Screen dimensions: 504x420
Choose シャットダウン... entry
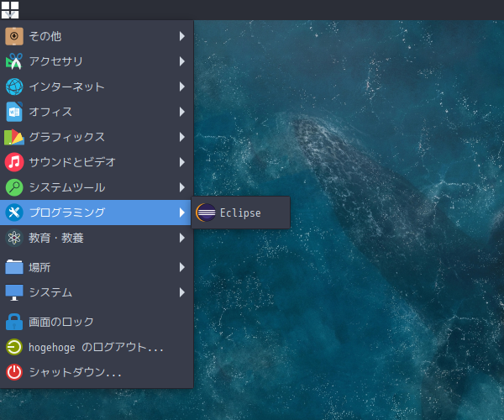click(x=96, y=372)
